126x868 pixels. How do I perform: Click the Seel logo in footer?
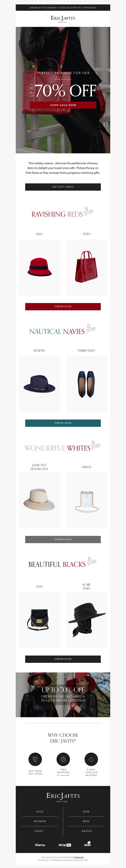pos(87,844)
